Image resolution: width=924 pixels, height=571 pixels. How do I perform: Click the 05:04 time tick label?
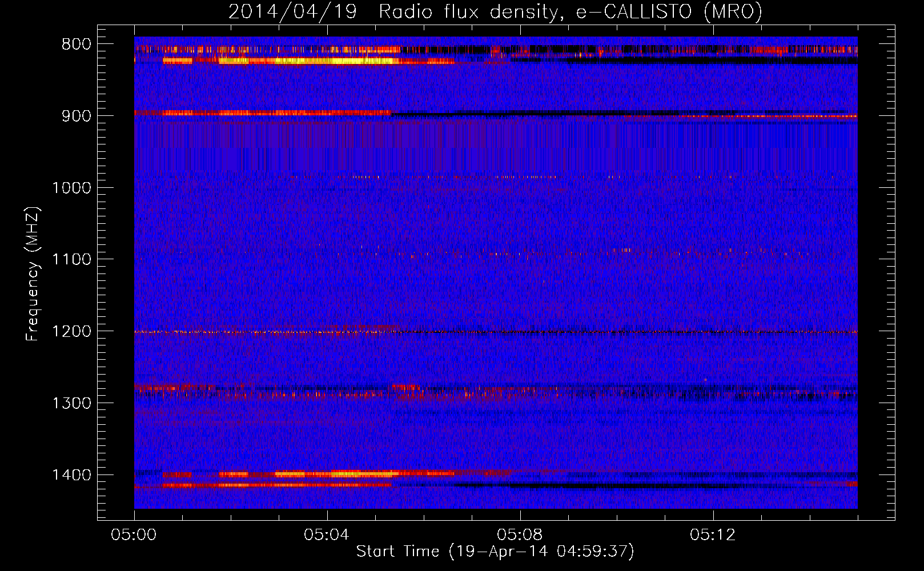[x=327, y=535]
